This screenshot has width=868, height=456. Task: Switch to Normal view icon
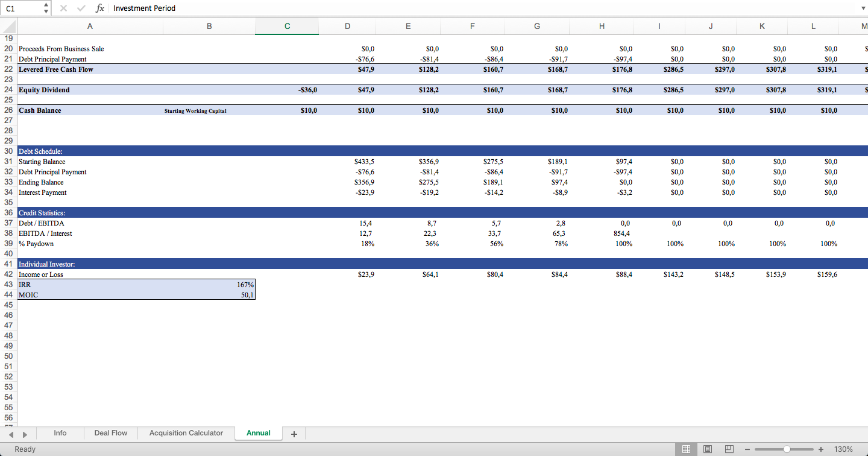(x=686, y=449)
